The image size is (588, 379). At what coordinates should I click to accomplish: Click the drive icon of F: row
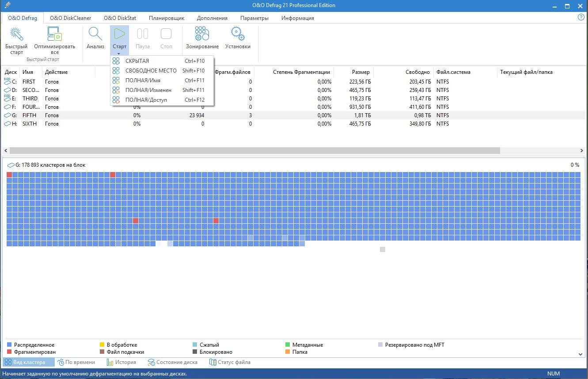7,107
